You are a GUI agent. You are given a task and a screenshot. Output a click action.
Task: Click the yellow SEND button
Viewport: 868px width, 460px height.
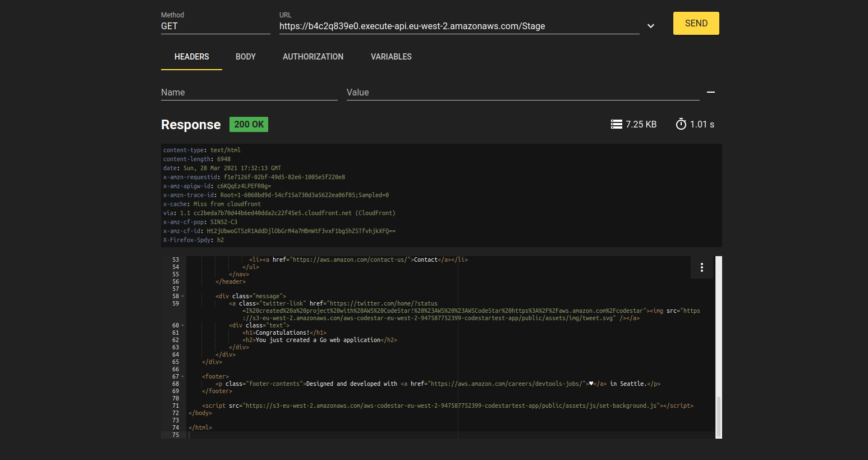coord(696,23)
